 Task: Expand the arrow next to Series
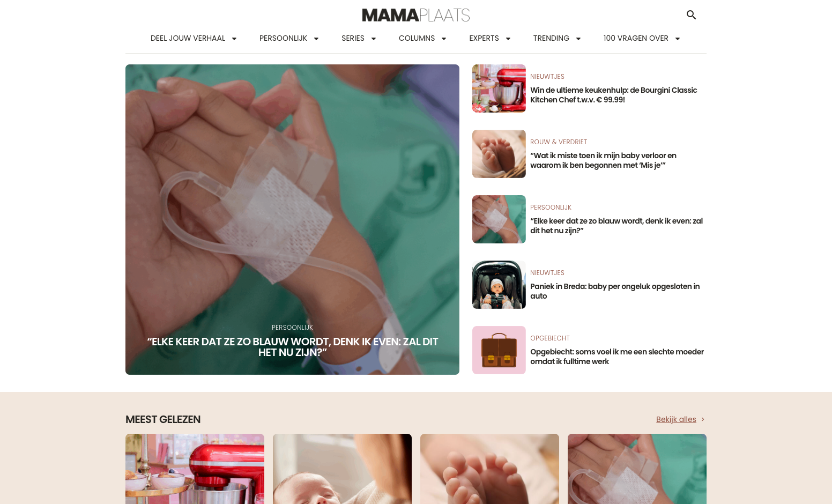(374, 39)
